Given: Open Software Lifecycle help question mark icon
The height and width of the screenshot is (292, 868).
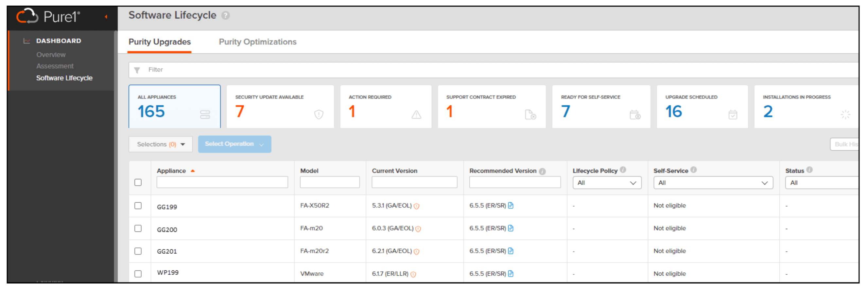Looking at the screenshot, I should point(225,15).
